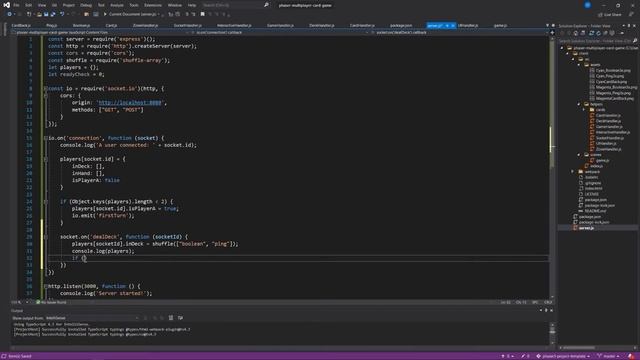Image resolution: width=640 pixels, height=360 pixels.
Task: Switch to the package.json tab
Action: [x=401, y=25]
